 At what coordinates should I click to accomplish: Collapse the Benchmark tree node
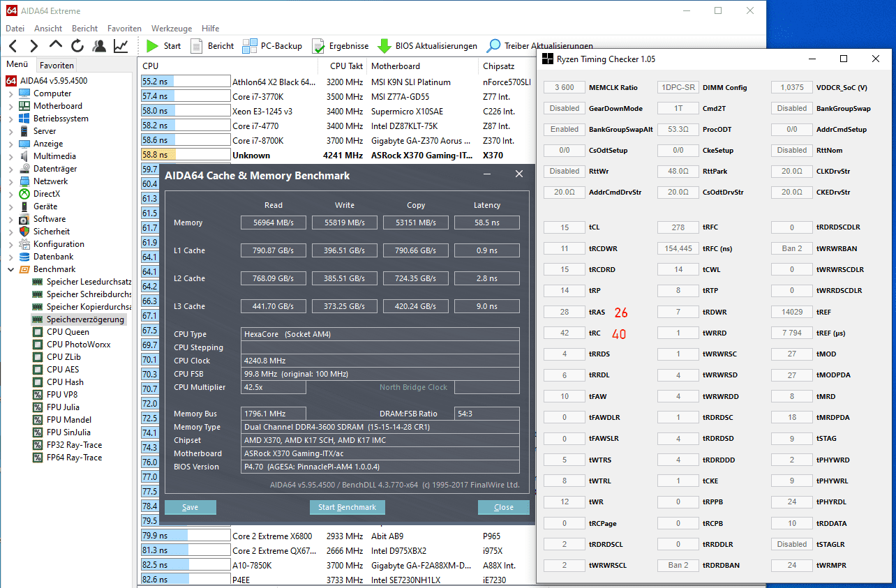click(10, 269)
